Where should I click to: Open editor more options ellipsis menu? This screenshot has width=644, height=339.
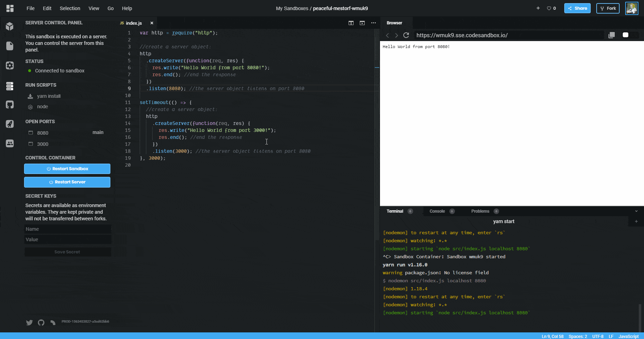pyautogui.click(x=373, y=23)
